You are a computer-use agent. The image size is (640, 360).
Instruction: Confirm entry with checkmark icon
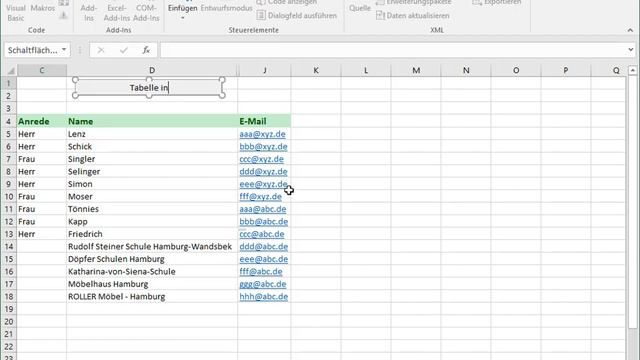tap(124, 50)
